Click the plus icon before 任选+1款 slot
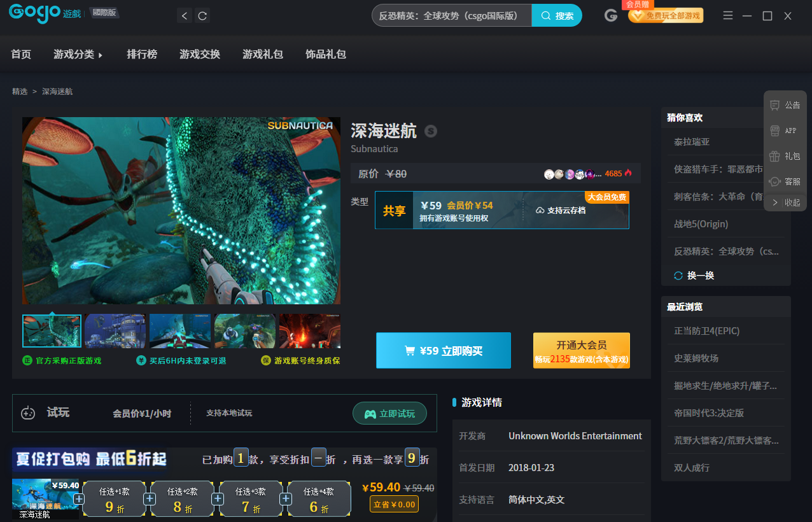The image size is (812, 522). [79, 498]
